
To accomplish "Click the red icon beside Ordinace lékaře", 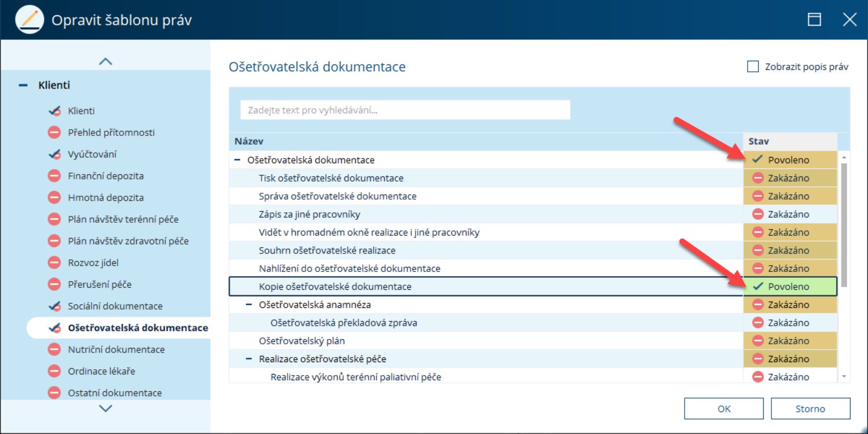I will click(x=54, y=372).
